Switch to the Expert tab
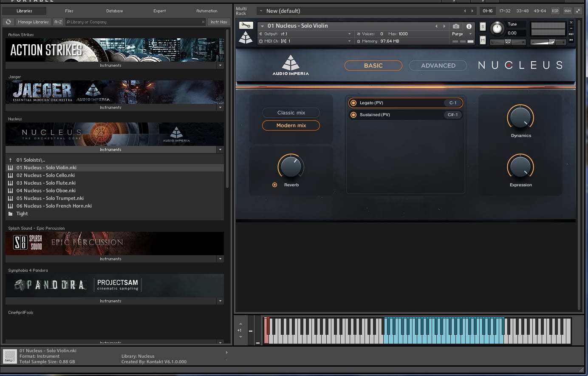The width and height of the screenshot is (588, 376). pos(160,11)
